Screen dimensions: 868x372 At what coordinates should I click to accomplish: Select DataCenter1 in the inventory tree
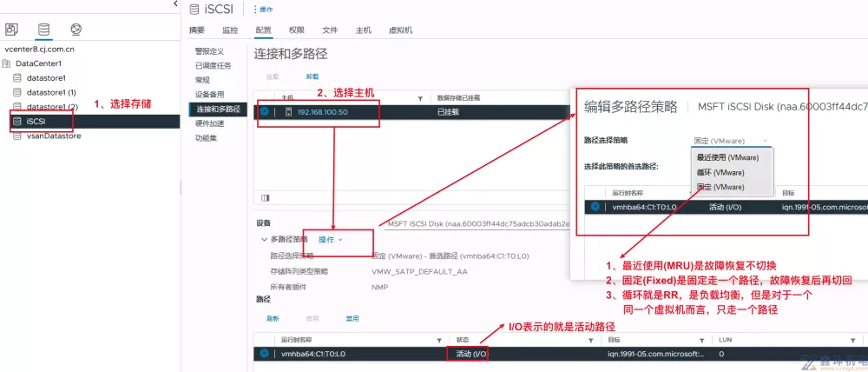click(x=38, y=63)
